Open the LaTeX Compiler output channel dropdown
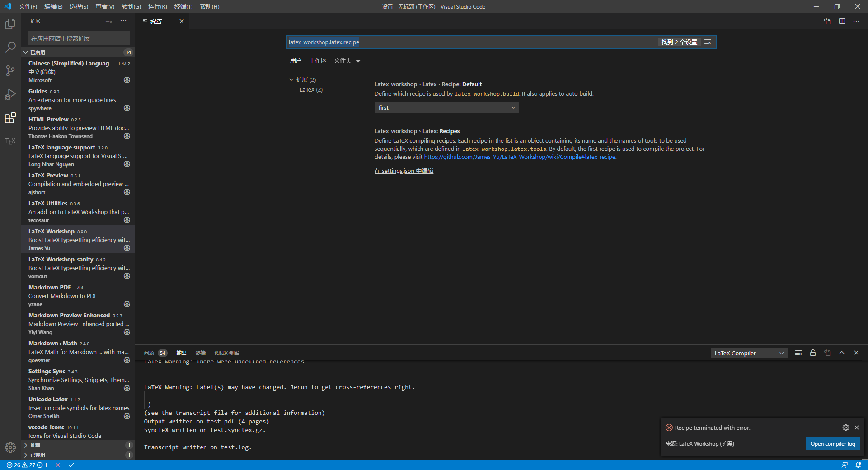 [x=749, y=353]
